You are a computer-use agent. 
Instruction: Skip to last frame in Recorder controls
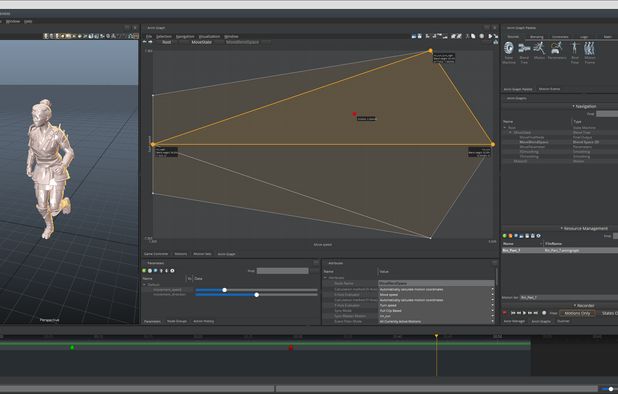[535, 313]
